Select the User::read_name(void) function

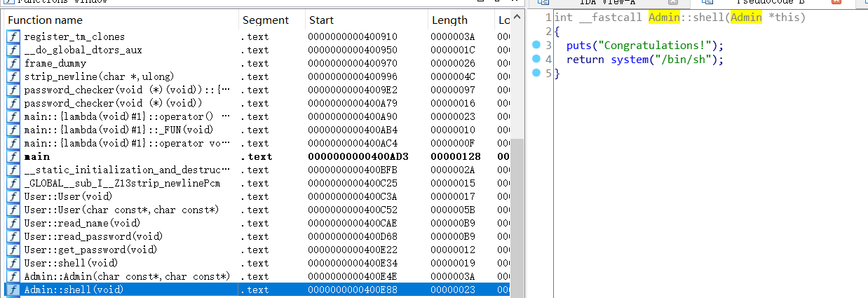click(82, 223)
